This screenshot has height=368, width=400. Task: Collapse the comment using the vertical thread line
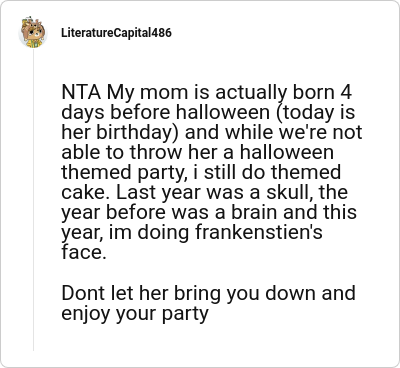point(33,200)
